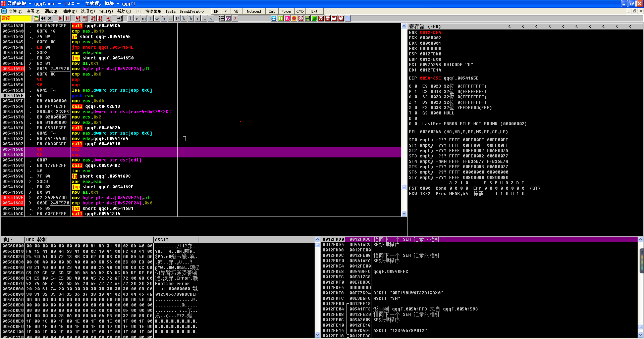Open the Windows list with the 'w' button
The width and height of the screenshot is (644, 339).
pos(157,18)
